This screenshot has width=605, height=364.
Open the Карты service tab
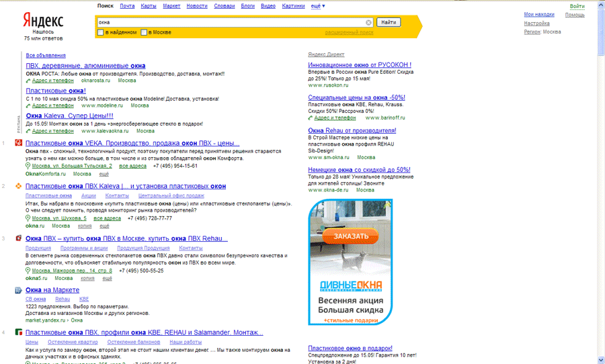[149, 6]
